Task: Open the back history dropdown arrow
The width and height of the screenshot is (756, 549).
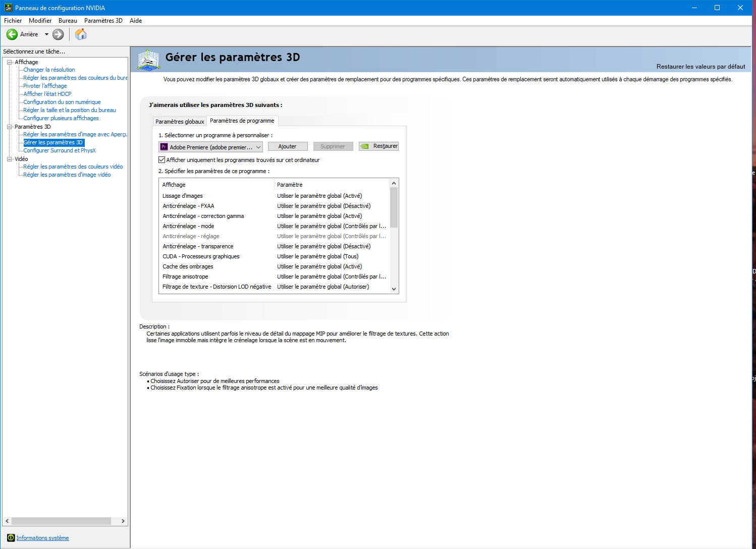Action: pyautogui.click(x=46, y=34)
